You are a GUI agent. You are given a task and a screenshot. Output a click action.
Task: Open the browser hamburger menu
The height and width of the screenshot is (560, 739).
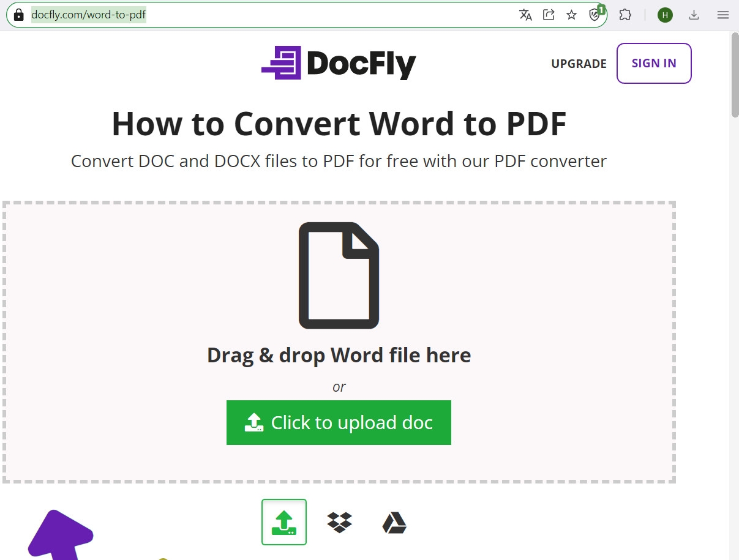723,15
